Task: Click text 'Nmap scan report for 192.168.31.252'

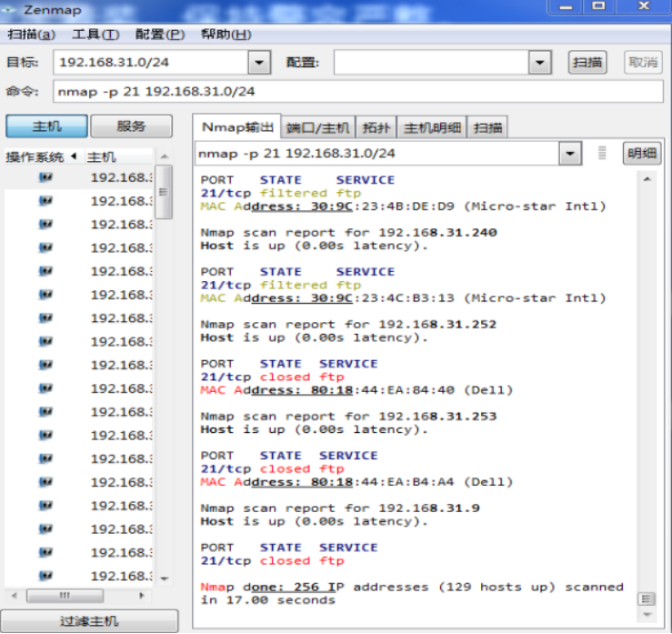Action: 349,325
